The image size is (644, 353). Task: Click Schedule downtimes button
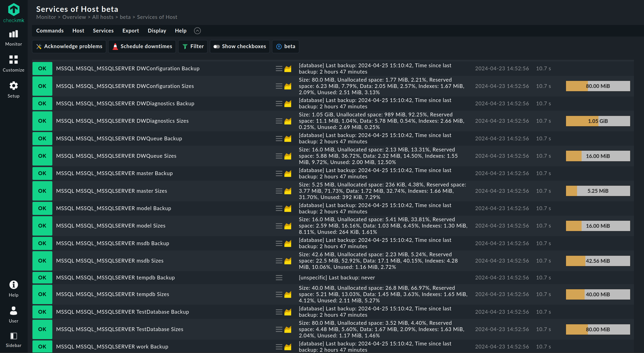(x=142, y=47)
